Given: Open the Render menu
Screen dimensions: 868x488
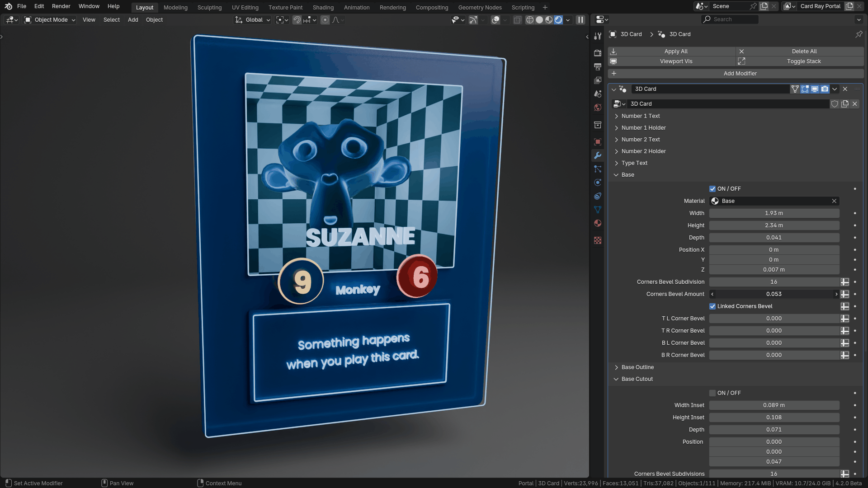Looking at the screenshot, I should pyautogui.click(x=61, y=6).
